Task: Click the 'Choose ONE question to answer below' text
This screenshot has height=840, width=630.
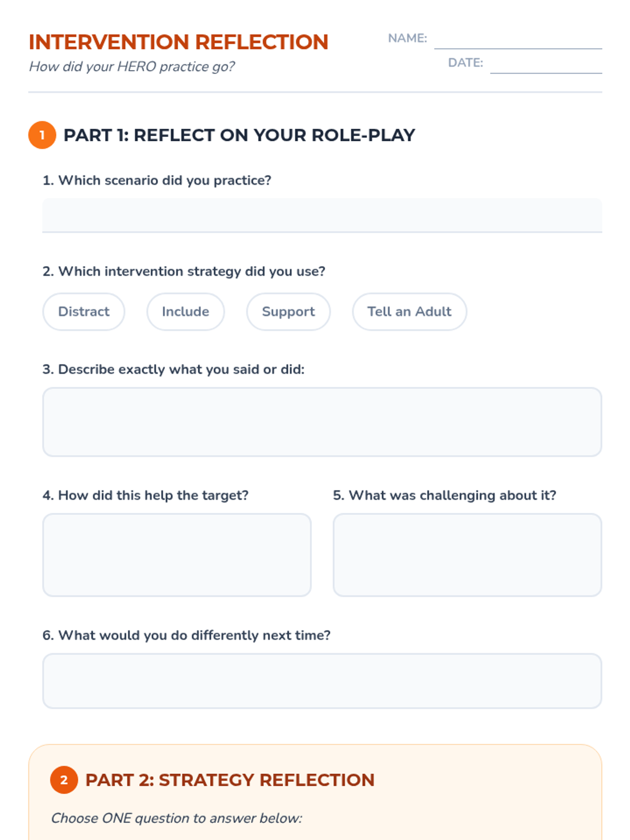Action: [x=176, y=818]
